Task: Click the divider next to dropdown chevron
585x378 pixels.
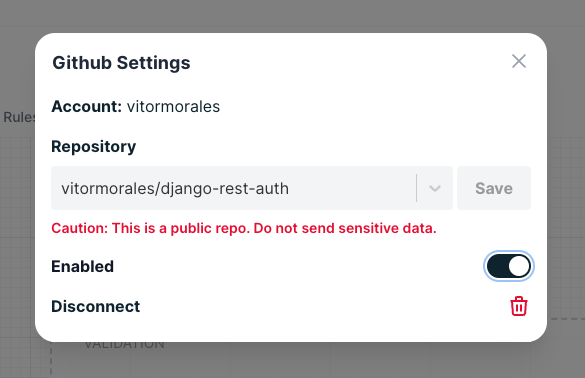Action: click(416, 188)
